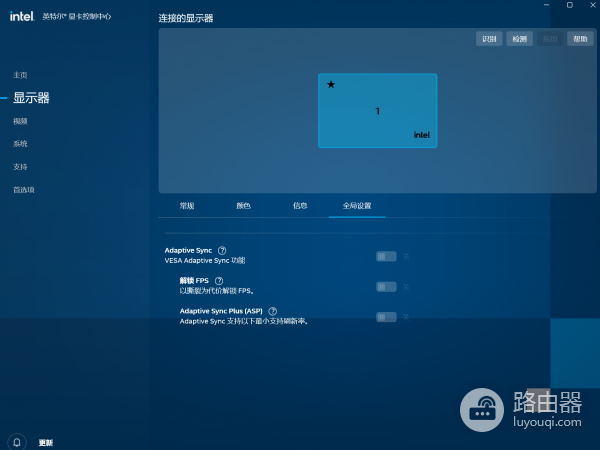Toggle the Adaptive Sync Plus (ASP) switch
Screen dimensions: 600x450
click(386, 317)
